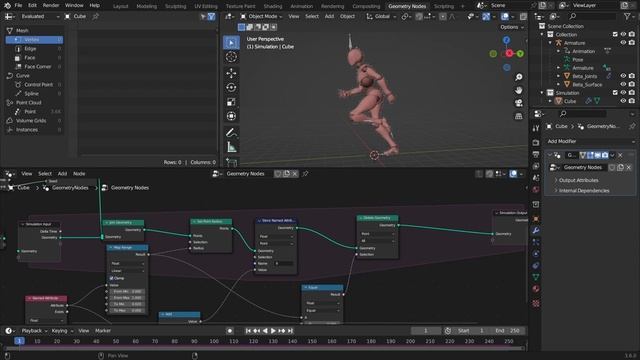Screen dimensions: 640x360
Task: Toggle Collection exclude checkbox in outliner
Action: point(615,34)
